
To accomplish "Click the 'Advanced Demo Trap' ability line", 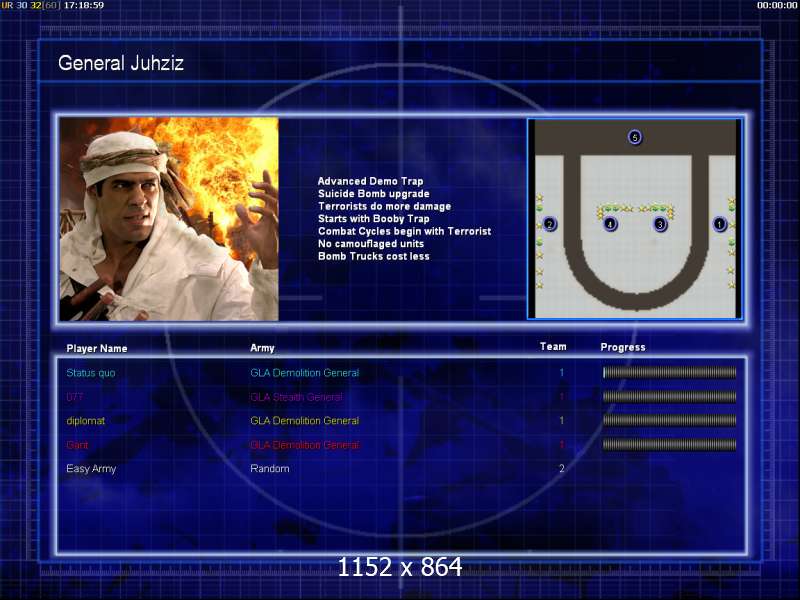I will pyautogui.click(x=370, y=181).
